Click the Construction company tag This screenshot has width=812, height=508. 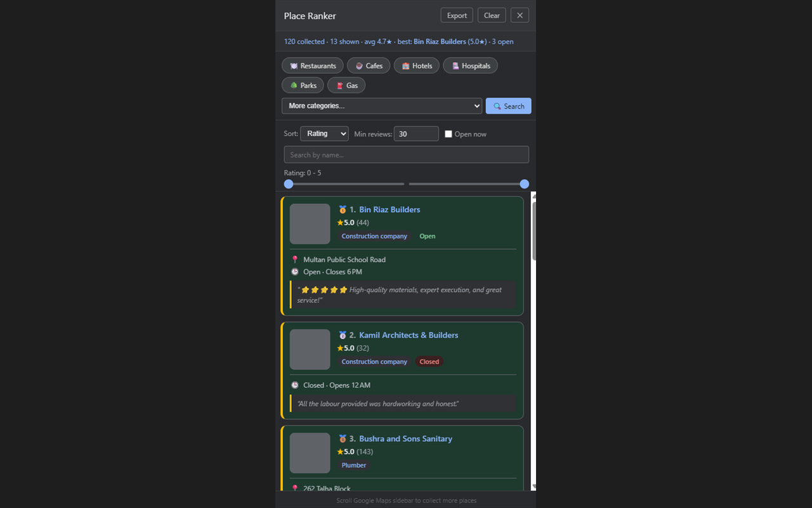[x=374, y=236]
